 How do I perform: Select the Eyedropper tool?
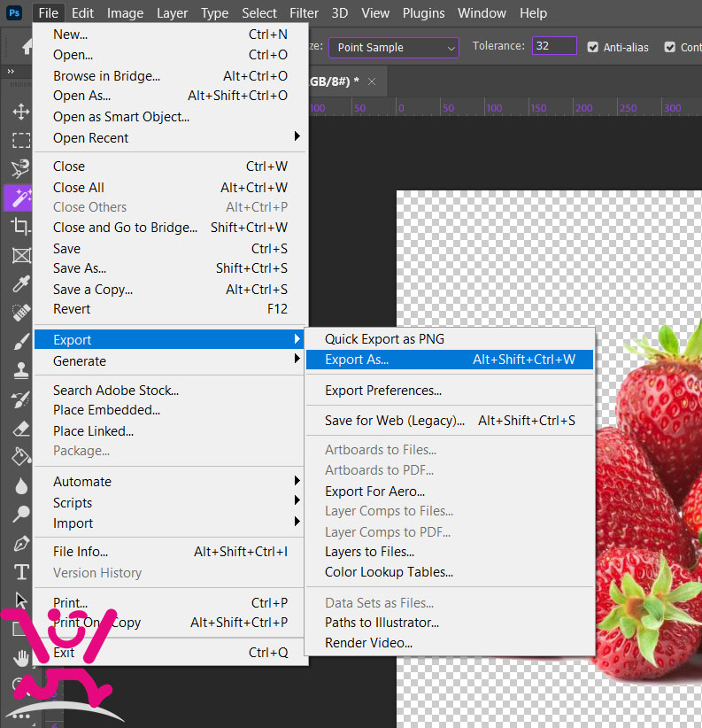coord(21,283)
